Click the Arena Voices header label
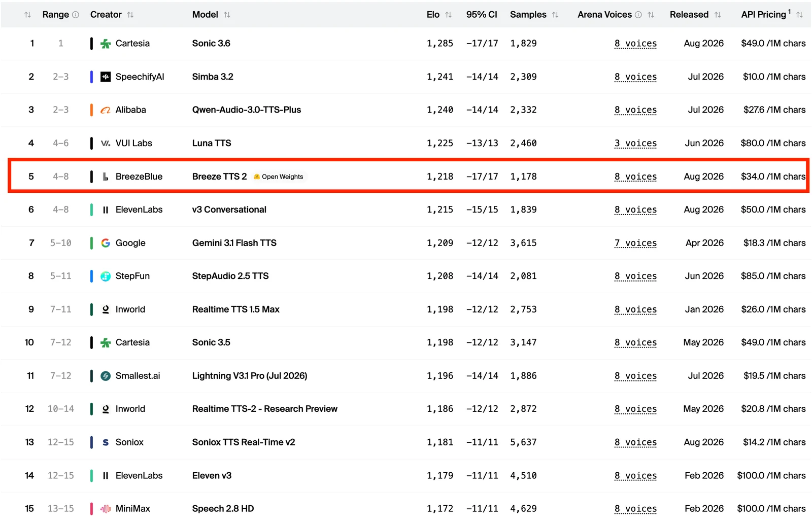 pyautogui.click(x=604, y=15)
